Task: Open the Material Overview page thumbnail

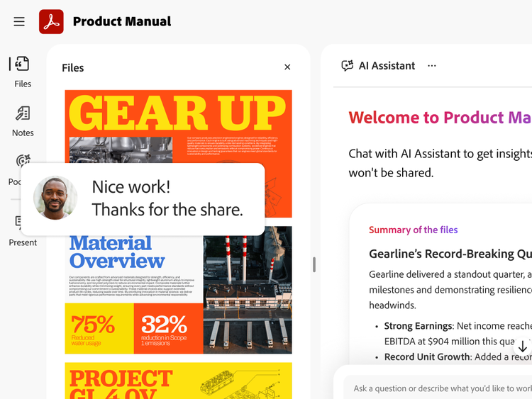Action: point(179,290)
